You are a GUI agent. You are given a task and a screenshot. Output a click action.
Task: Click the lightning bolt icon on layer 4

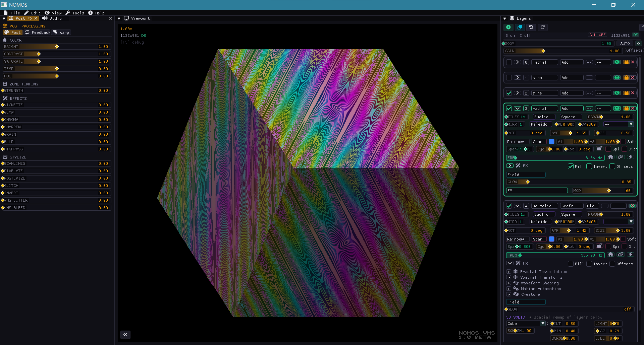pos(631,255)
